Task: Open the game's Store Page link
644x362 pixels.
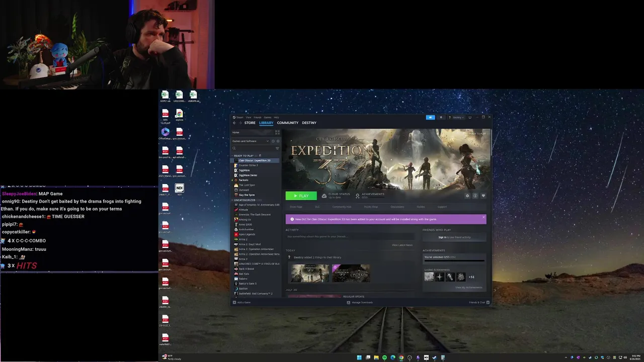Action: click(296, 207)
